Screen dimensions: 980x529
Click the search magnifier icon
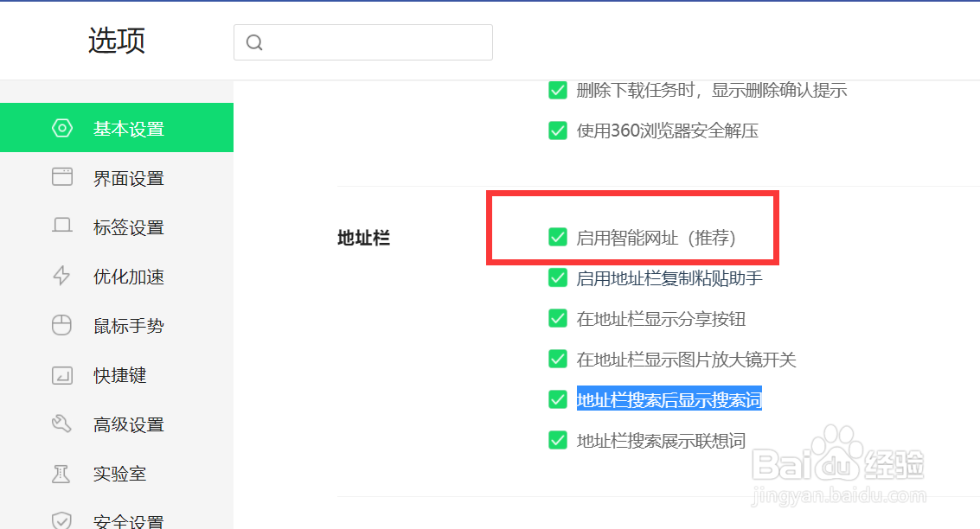click(253, 41)
